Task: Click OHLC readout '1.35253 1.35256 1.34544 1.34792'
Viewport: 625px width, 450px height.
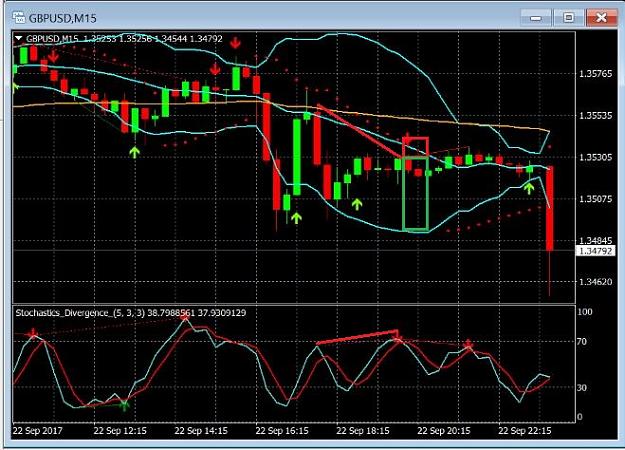Action: point(153,39)
